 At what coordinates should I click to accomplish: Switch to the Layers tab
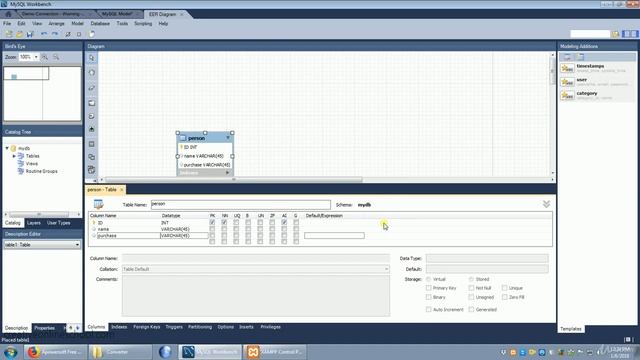click(33, 223)
